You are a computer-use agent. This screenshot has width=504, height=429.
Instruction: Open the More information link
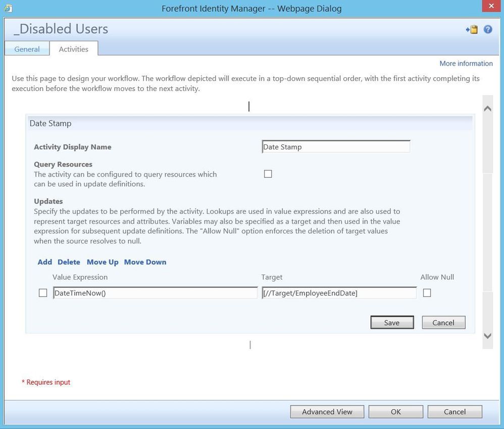(466, 63)
